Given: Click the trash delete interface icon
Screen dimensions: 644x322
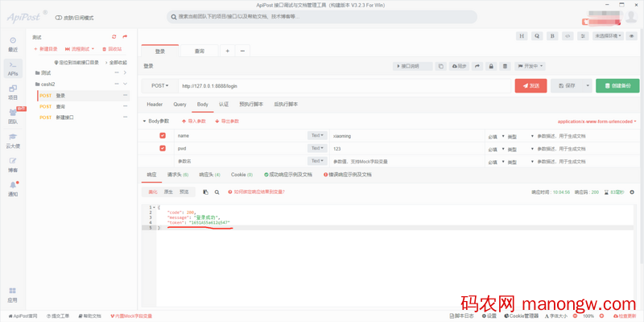Looking at the screenshot, I should tap(506, 66).
